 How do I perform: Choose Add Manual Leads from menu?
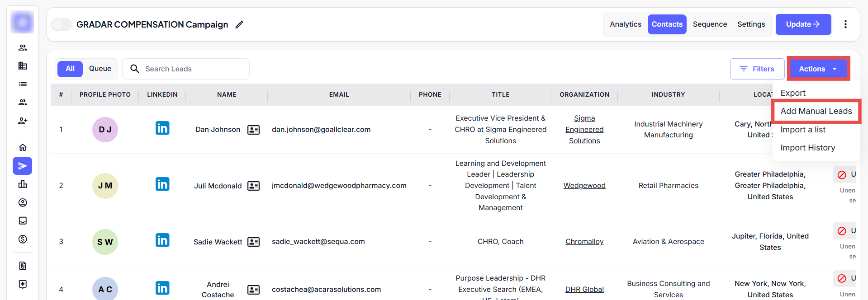click(816, 111)
